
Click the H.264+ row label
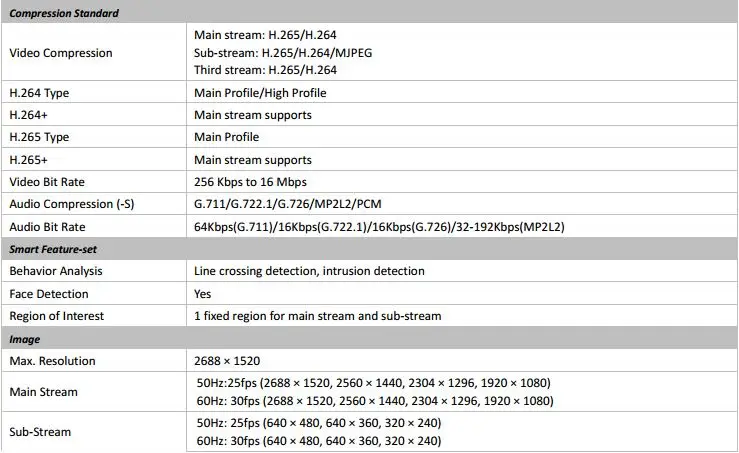coord(28,115)
